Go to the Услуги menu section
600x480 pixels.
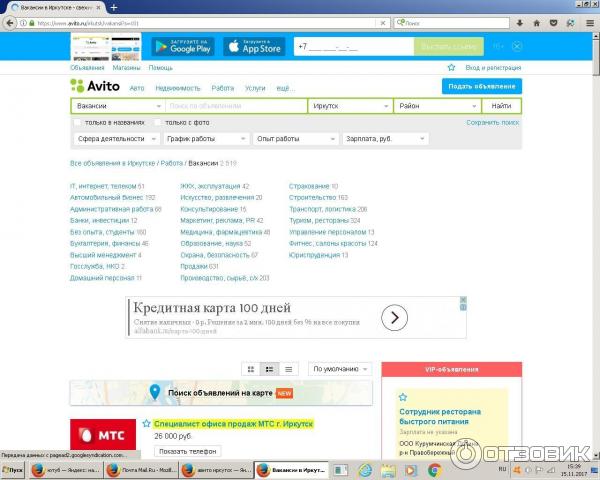[x=255, y=88]
